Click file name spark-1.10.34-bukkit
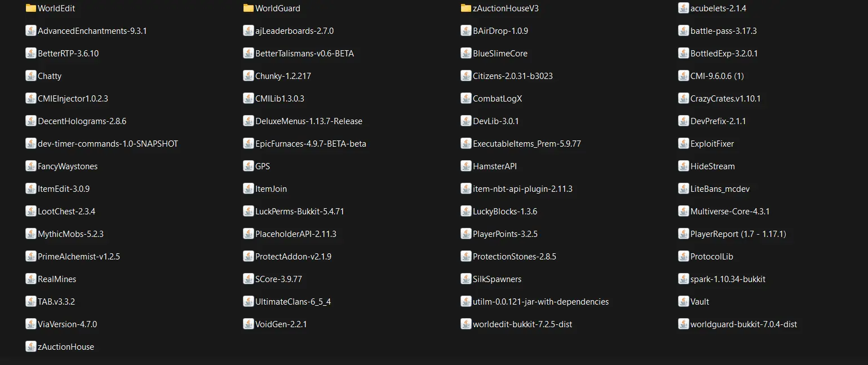The width and height of the screenshot is (868, 365). (728, 279)
